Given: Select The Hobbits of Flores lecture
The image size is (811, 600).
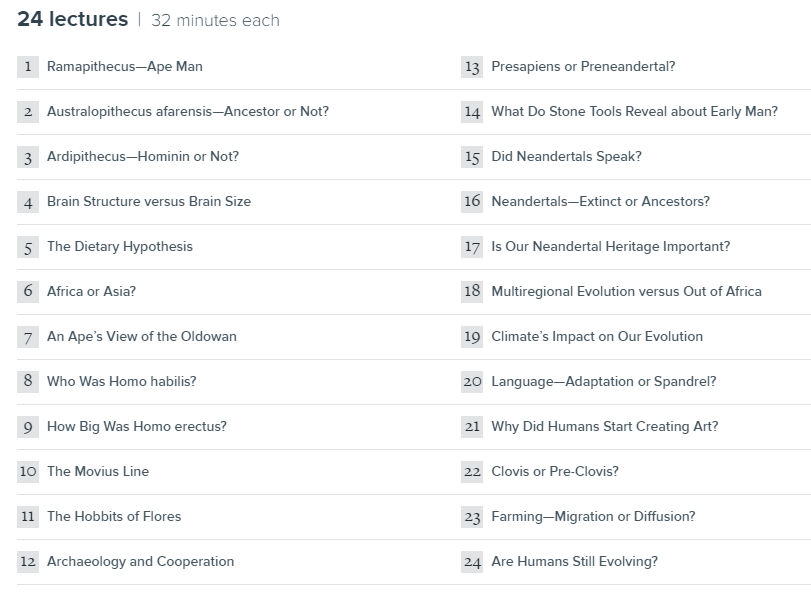Looking at the screenshot, I should 114,517.
